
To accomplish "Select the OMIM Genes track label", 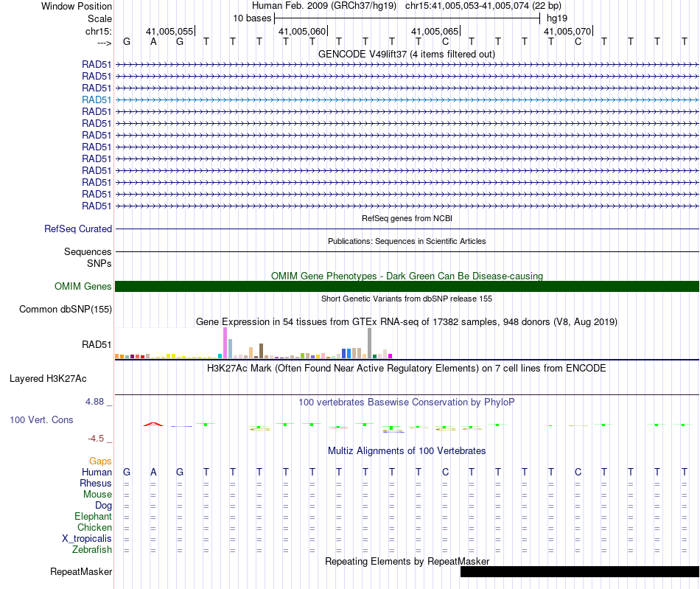I will [83, 286].
